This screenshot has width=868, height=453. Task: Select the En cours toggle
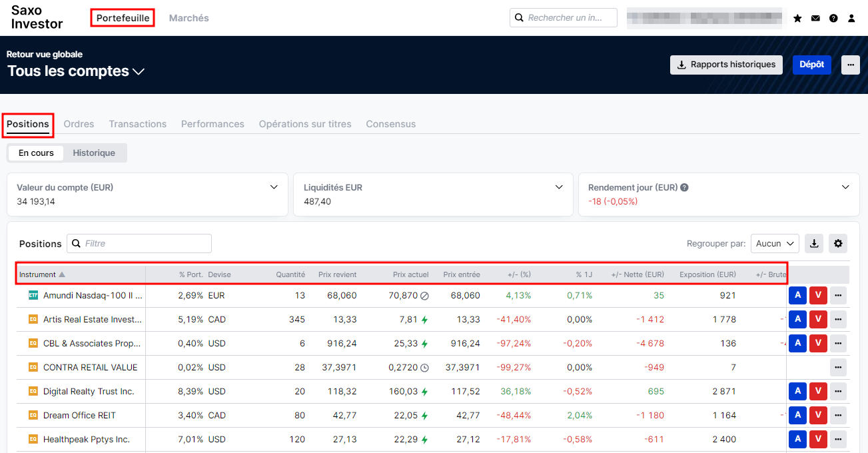(36, 153)
